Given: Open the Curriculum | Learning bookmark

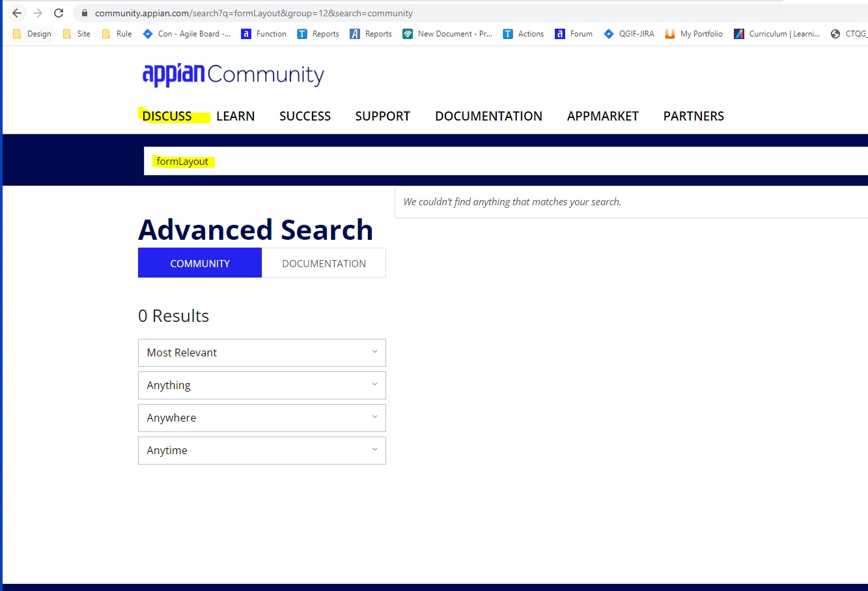Looking at the screenshot, I should click(x=777, y=34).
